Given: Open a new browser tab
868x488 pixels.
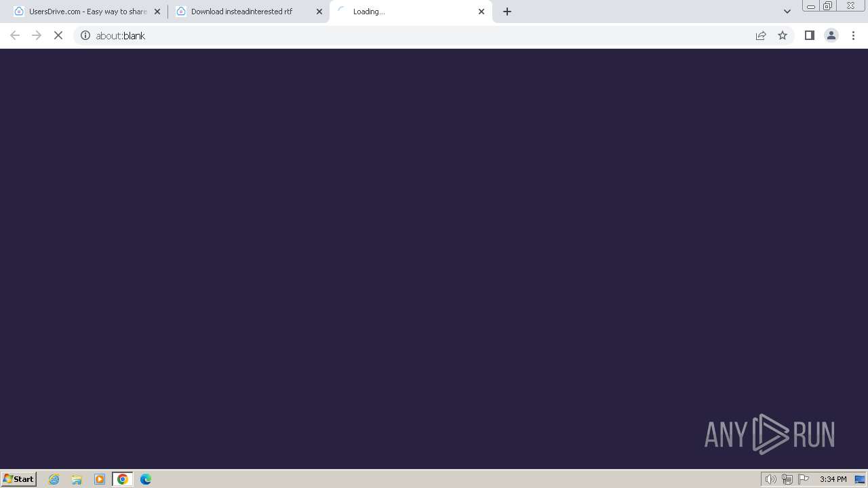Looking at the screenshot, I should click(x=507, y=12).
